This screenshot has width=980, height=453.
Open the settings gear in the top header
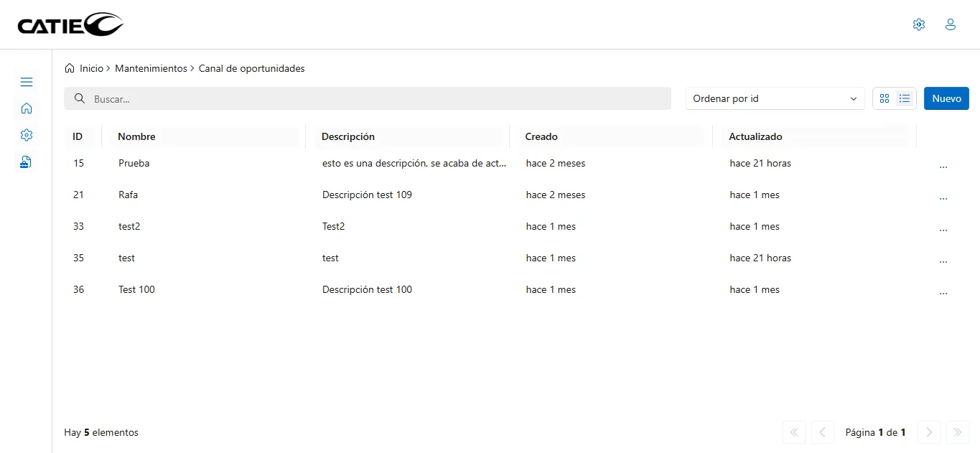(x=918, y=24)
